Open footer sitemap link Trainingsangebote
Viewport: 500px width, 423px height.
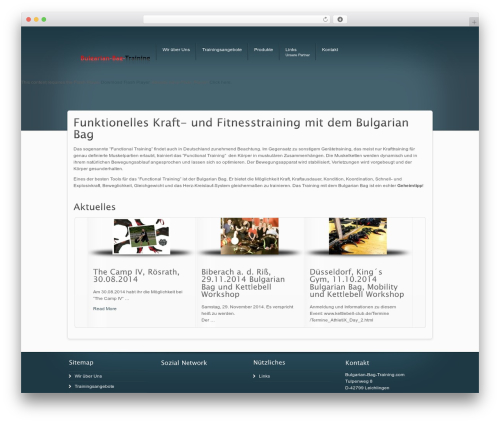94,386
